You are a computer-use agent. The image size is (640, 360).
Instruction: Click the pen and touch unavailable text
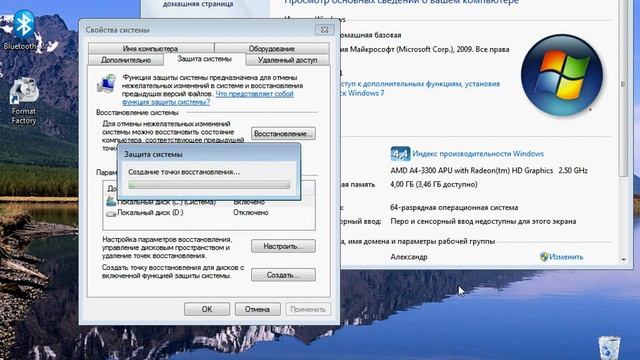(483, 221)
